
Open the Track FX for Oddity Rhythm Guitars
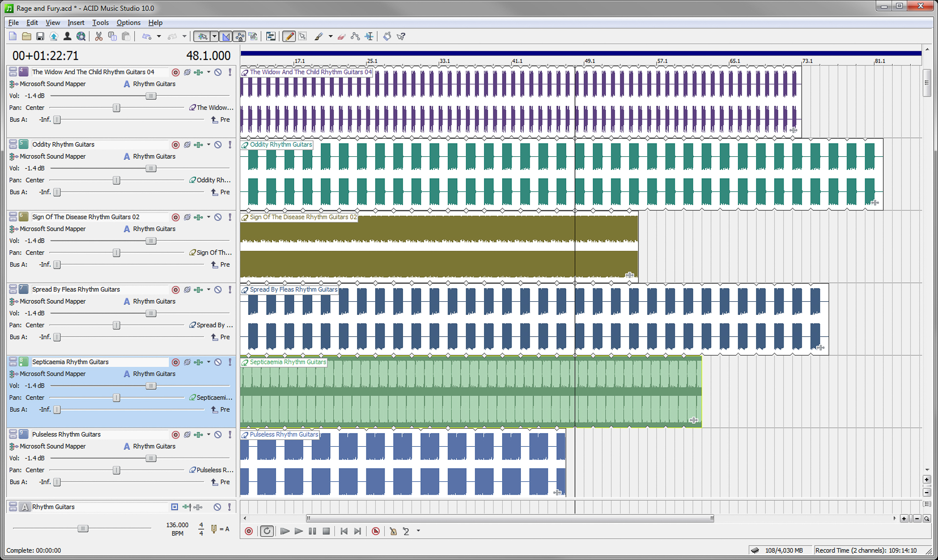pos(199,145)
